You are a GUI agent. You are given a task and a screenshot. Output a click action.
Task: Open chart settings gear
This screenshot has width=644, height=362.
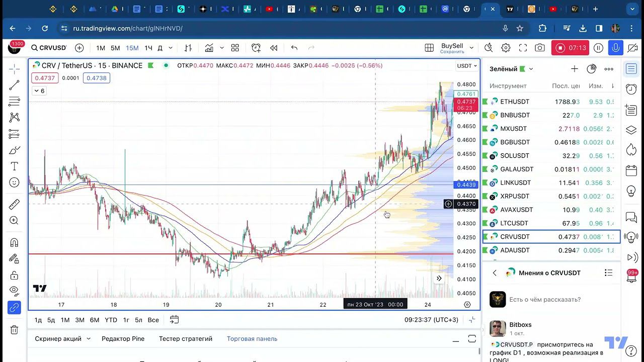(x=506, y=48)
